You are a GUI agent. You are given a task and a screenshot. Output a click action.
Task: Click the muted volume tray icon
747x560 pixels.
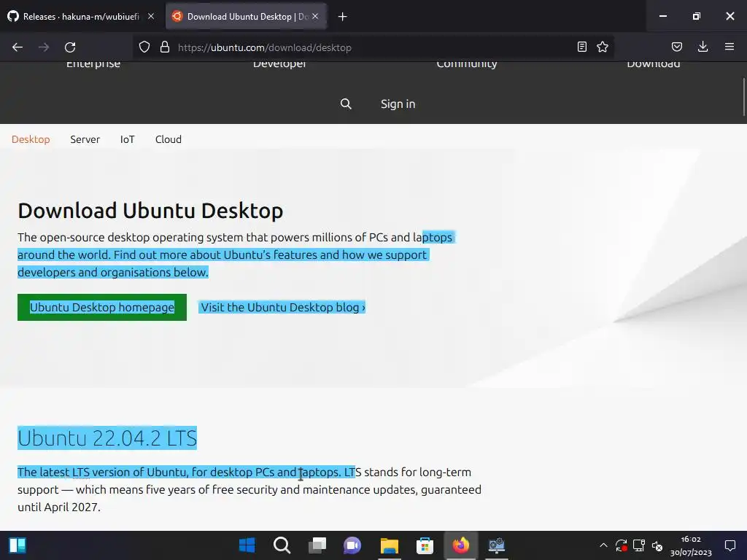(657, 545)
